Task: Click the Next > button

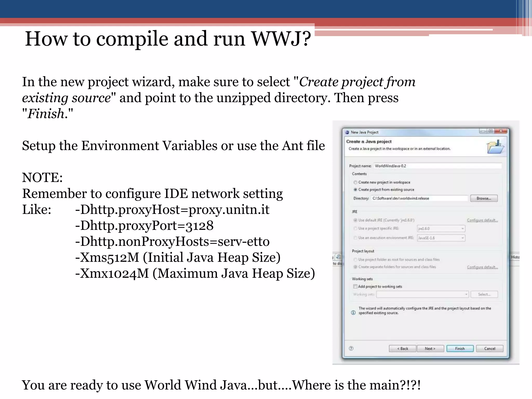Action: point(430,349)
